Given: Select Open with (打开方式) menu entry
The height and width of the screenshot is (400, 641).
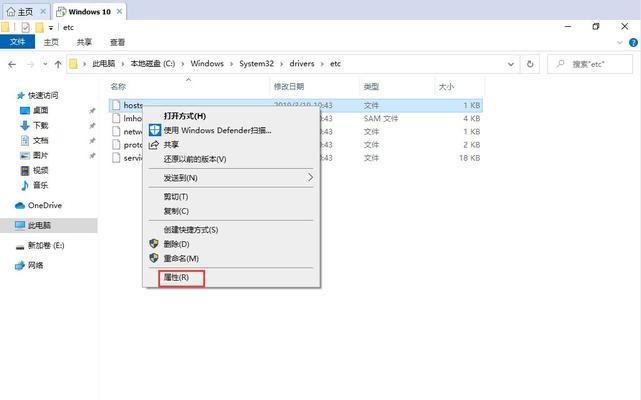Looking at the screenshot, I should 184,116.
